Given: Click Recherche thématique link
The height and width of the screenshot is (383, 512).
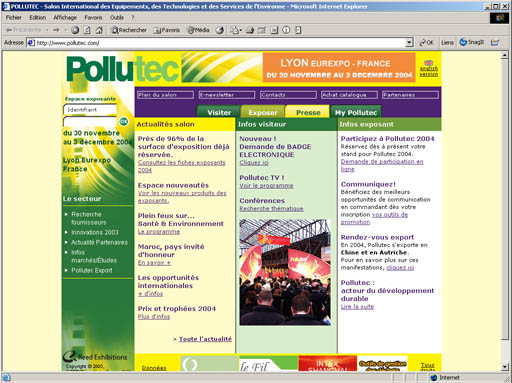Looking at the screenshot, I should [271, 209].
